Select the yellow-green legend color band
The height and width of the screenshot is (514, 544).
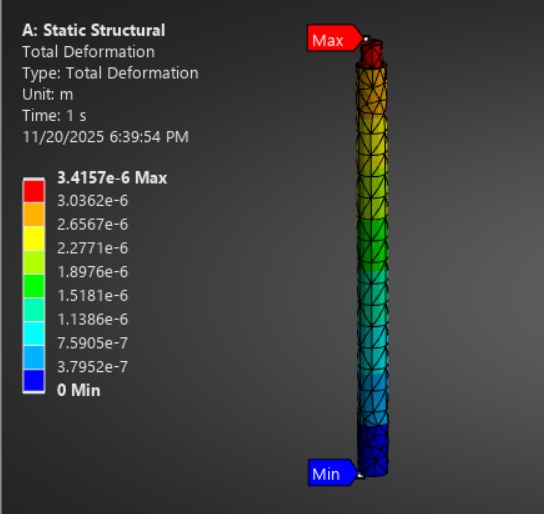point(34,263)
